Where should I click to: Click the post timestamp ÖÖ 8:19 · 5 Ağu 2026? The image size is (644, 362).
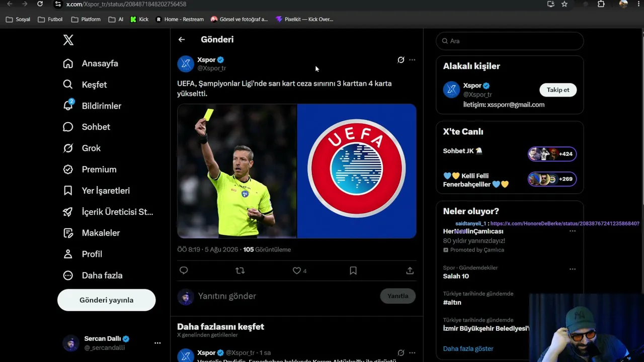208,249
